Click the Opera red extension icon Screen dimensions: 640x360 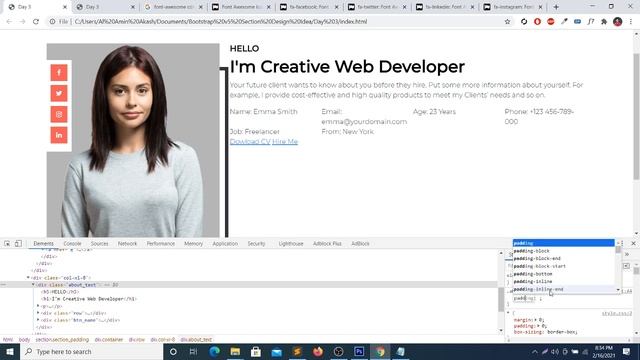coord(537,22)
